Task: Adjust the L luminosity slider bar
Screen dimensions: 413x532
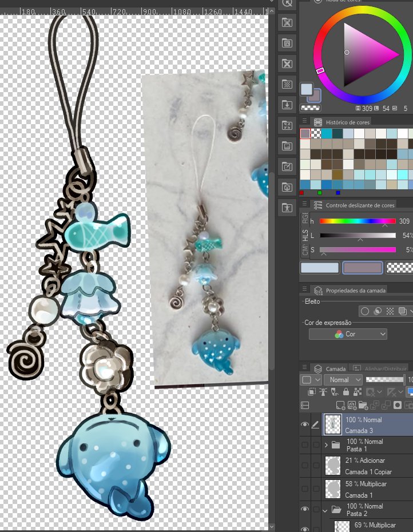Action: pyautogui.click(x=358, y=235)
